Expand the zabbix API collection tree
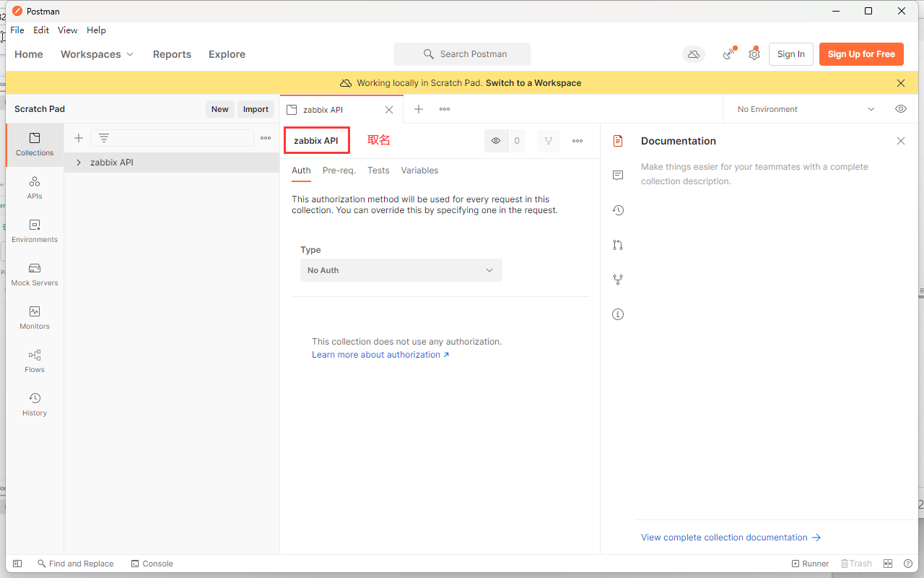The width and height of the screenshot is (924, 578). point(79,163)
